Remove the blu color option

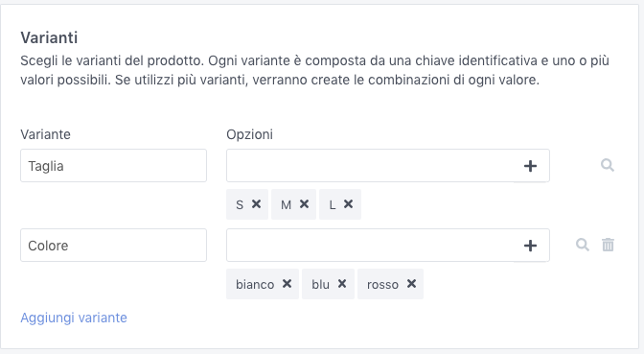(342, 284)
